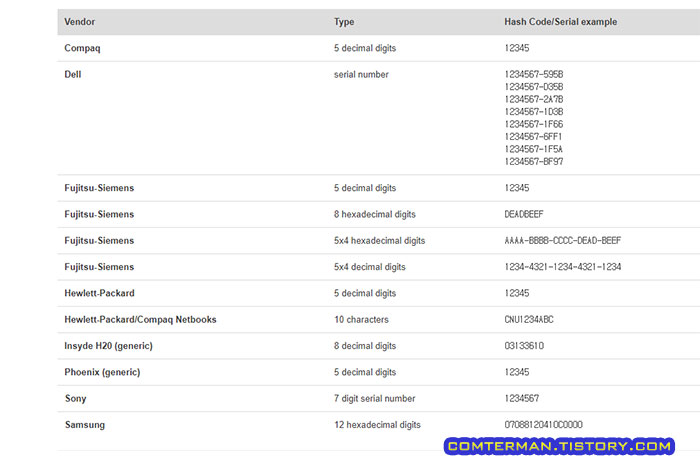700x466 pixels.
Task: Select the Phoenix (generic) vendor cell
Action: [102, 372]
